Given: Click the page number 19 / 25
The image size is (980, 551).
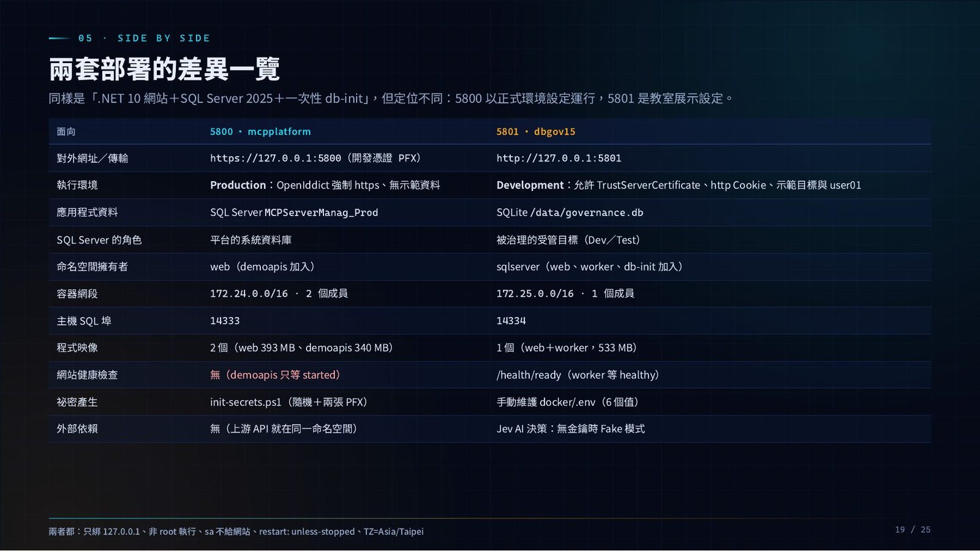Looking at the screenshot, I should [913, 530].
